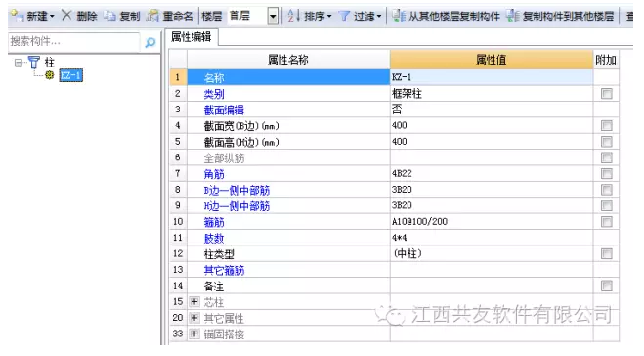This screenshot has width=644, height=356.
Task: Toggle 附加 checkbox for H边一侧中部筋 row
Action: (606, 206)
